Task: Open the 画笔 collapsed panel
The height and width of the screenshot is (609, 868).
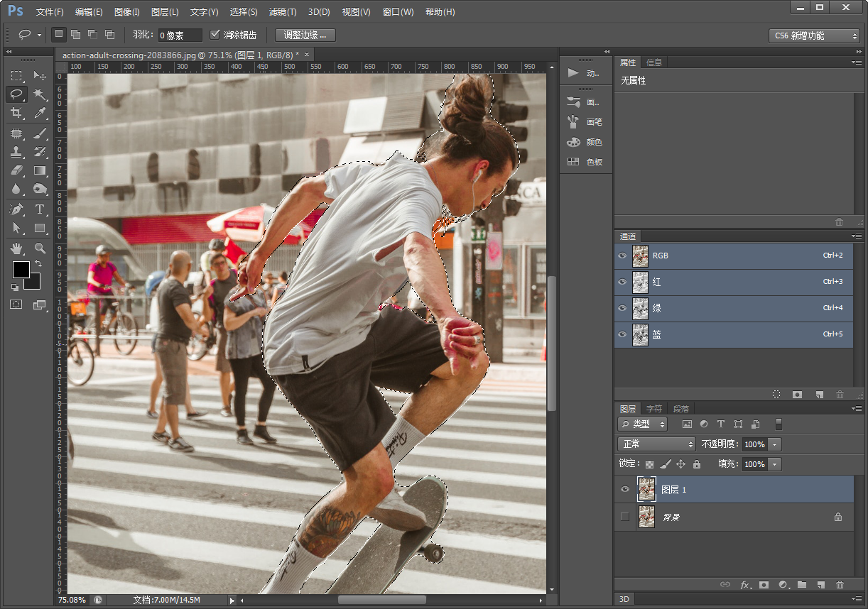Action: 585,122
